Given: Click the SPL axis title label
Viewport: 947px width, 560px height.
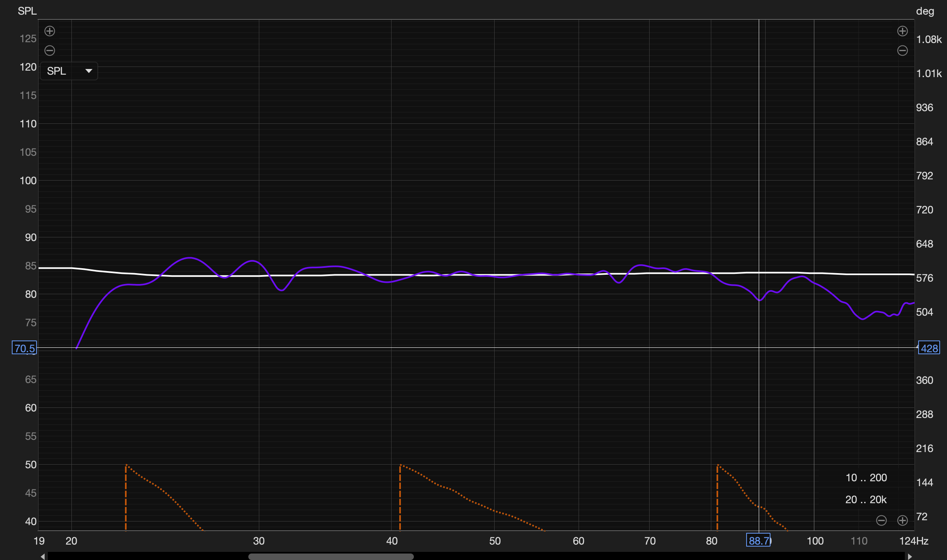Looking at the screenshot, I should tap(27, 11).
